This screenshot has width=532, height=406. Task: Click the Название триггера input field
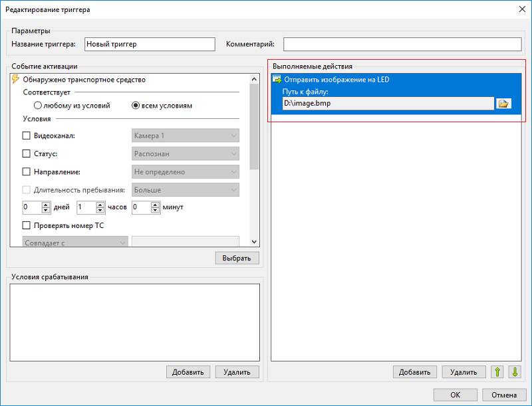coord(150,44)
